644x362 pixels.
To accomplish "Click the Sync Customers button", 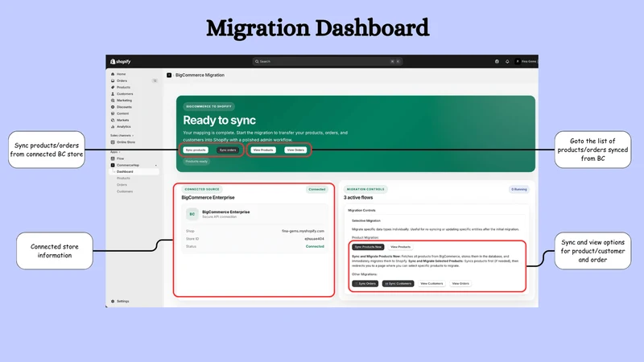I will pyautogui.click(x=398, y=284).
